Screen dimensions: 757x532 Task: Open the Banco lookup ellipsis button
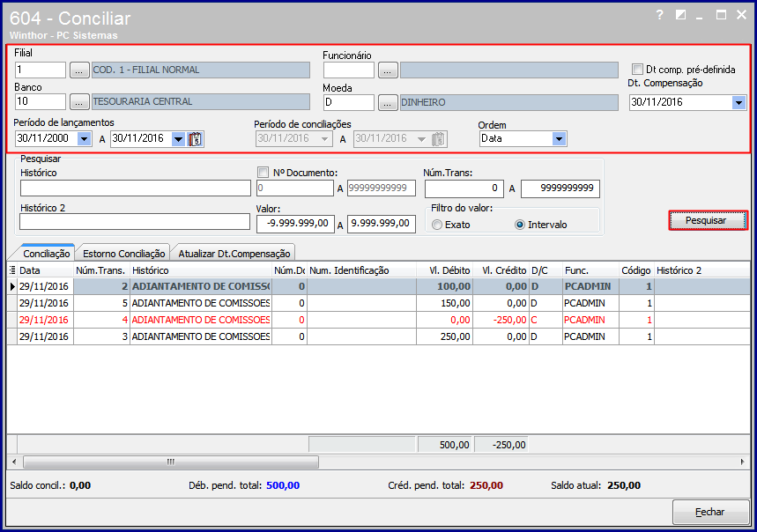pos(79,102)
